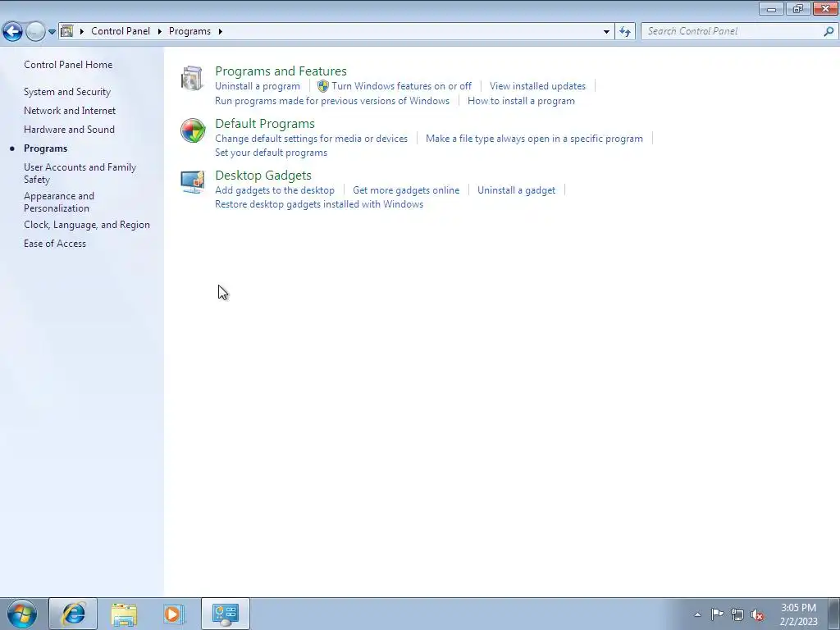Image resolution: width=840 pixels, height=630 pixels.
Task: Open the recent pages dropdown arrow
Action: pos(52,32)
